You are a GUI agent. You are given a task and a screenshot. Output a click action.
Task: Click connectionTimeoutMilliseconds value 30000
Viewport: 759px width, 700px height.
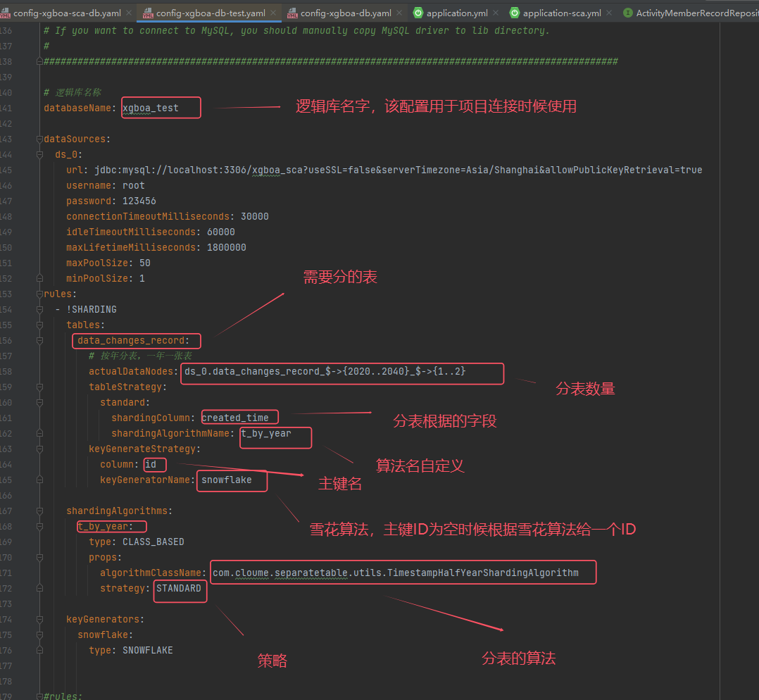point(255,217)
